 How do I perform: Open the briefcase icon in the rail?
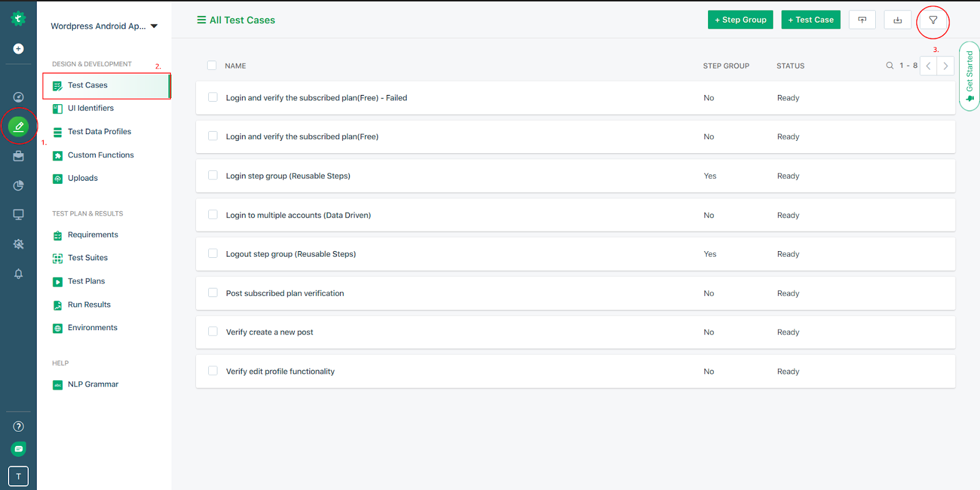pyautogui.click(x=18, y=156)
